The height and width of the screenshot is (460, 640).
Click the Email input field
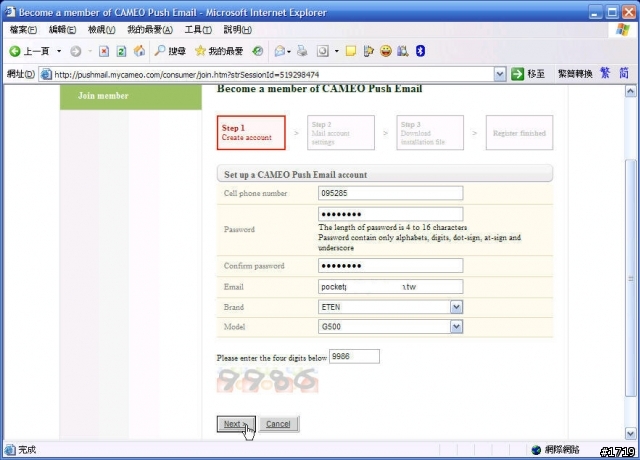(x=390, y=287)
